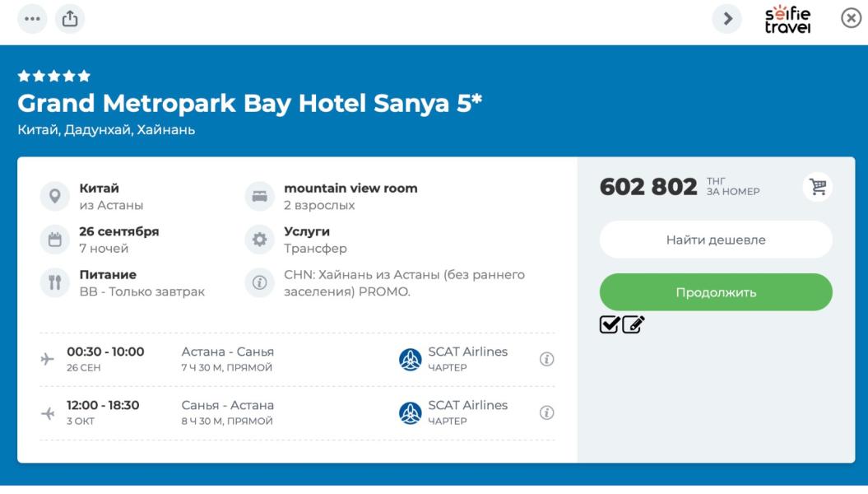Close the tour details panel
868x494 pixels.
pyautogui.click(x=851, y=19)
